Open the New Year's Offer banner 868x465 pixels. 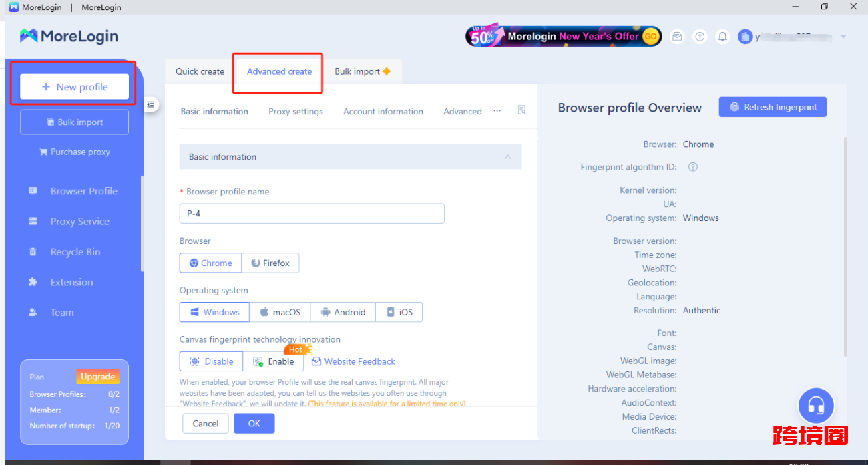click(564, 36)
